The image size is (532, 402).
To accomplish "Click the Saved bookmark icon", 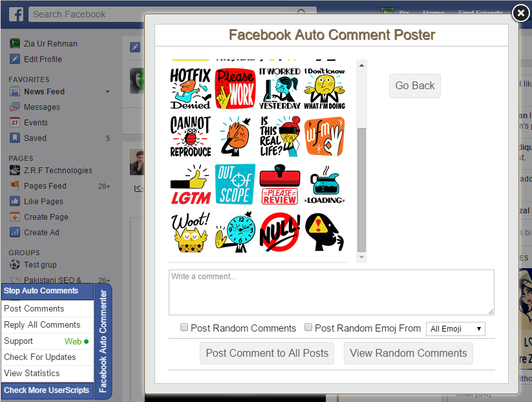I will tap(15, 138).
